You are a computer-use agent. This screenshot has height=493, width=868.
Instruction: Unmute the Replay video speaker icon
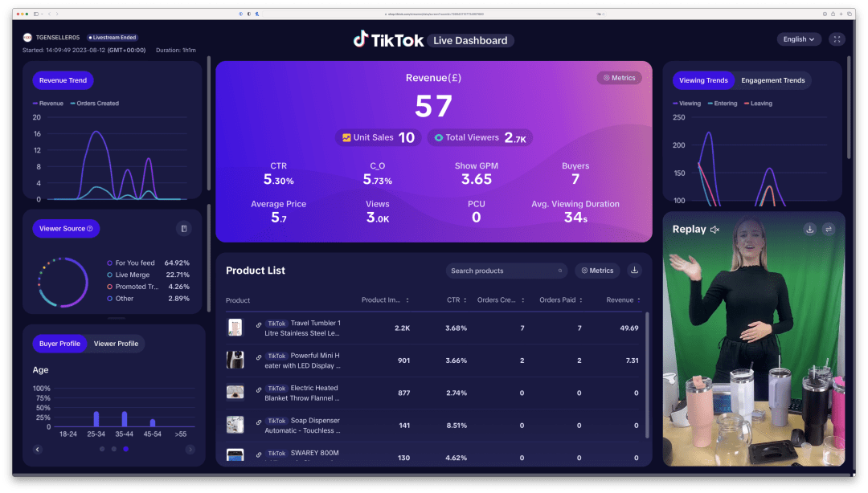click(714, 230)
